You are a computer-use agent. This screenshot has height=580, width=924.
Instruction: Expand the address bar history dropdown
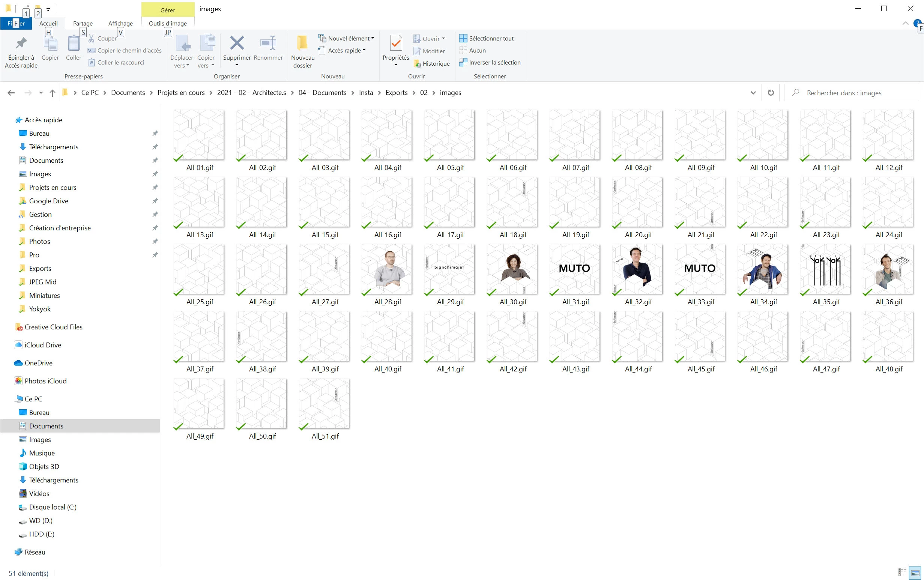coord(753,93)
